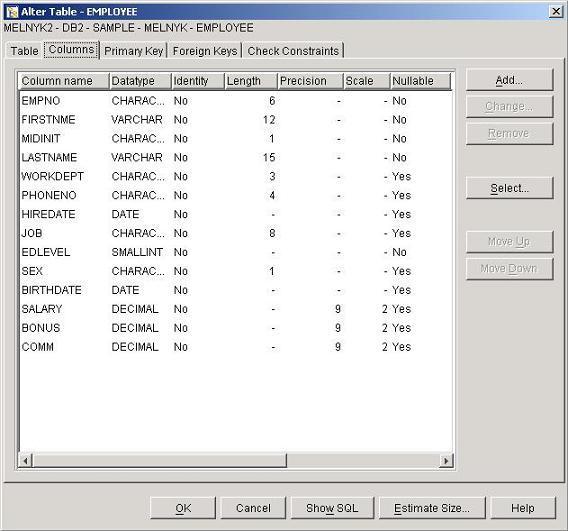This screenshot has height=531, width=568.
Task: Click scale value 2 in COMM row
Action: pos(385,347)
